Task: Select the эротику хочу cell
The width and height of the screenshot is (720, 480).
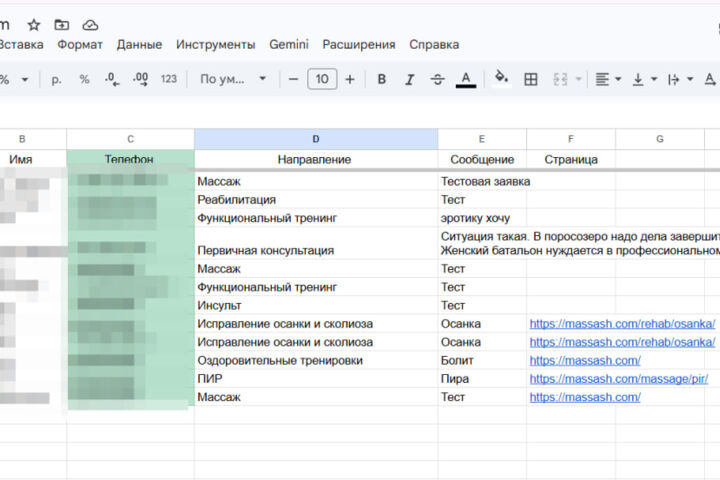Action: click(482, 218)
